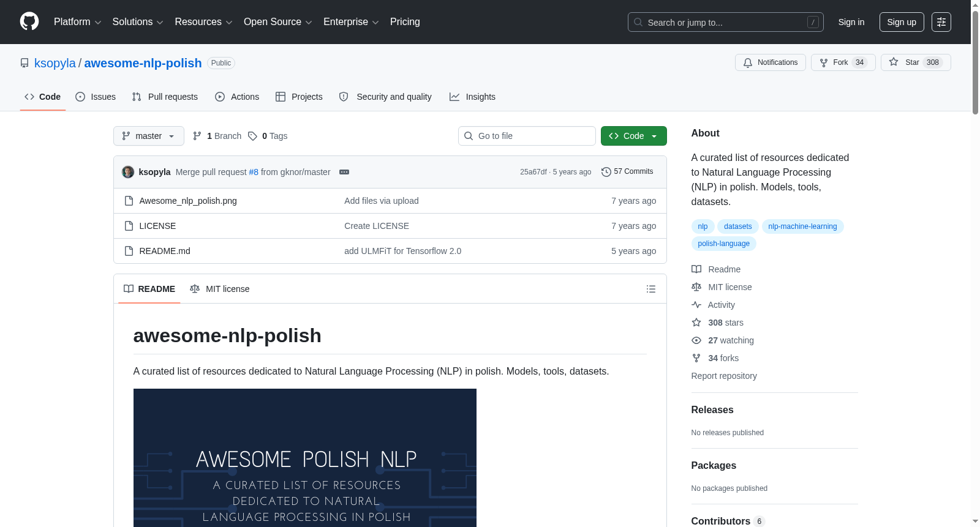This screenshot has width=980, height=527.
Task: Select the MIT license tab
Action: 220,289
